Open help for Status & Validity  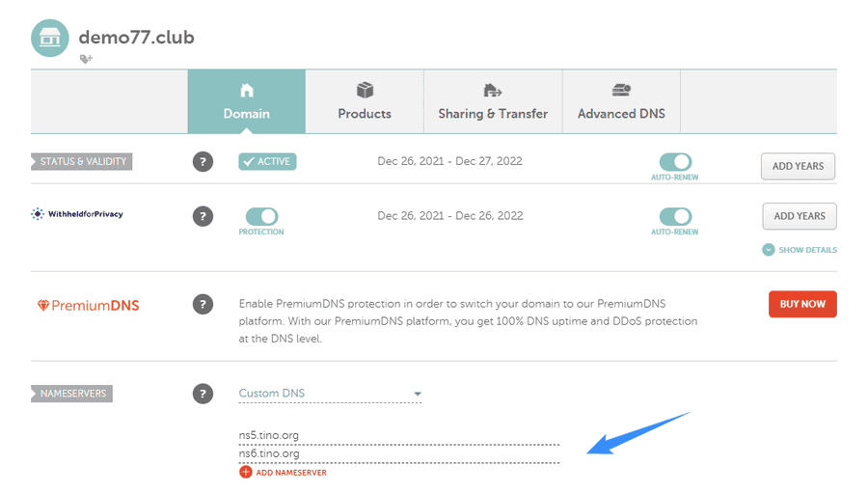coord(203,162)
